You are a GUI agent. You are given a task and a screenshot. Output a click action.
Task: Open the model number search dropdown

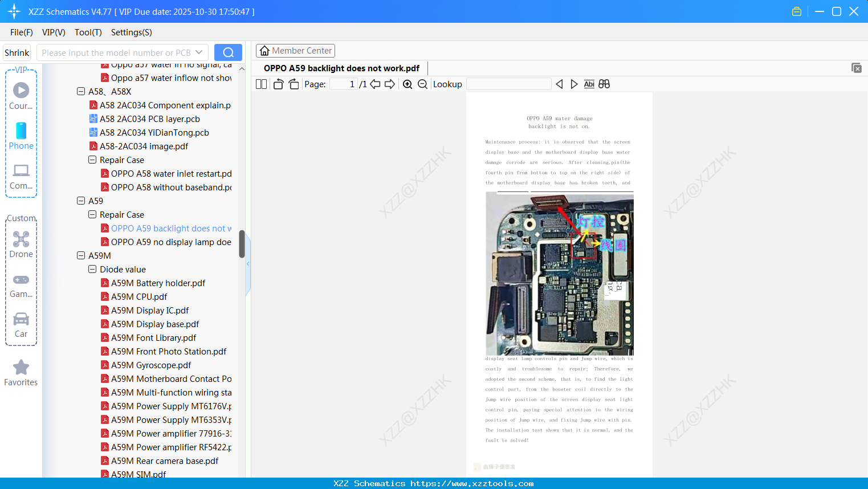click(199, 52)
